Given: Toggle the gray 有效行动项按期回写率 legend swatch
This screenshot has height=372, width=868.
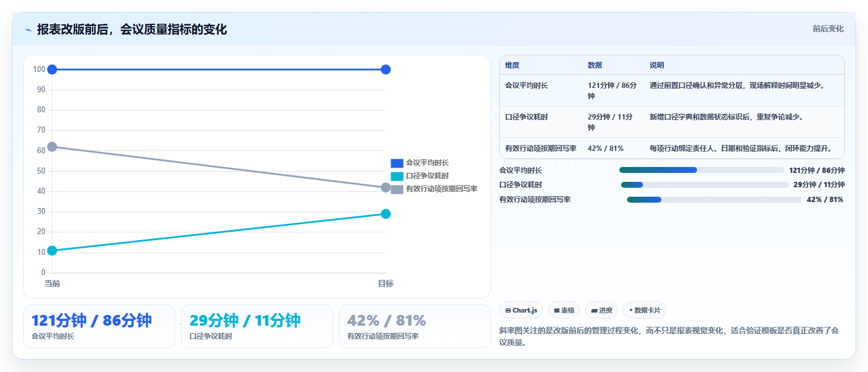Looking at the screenshot, I should click(397, 189).
